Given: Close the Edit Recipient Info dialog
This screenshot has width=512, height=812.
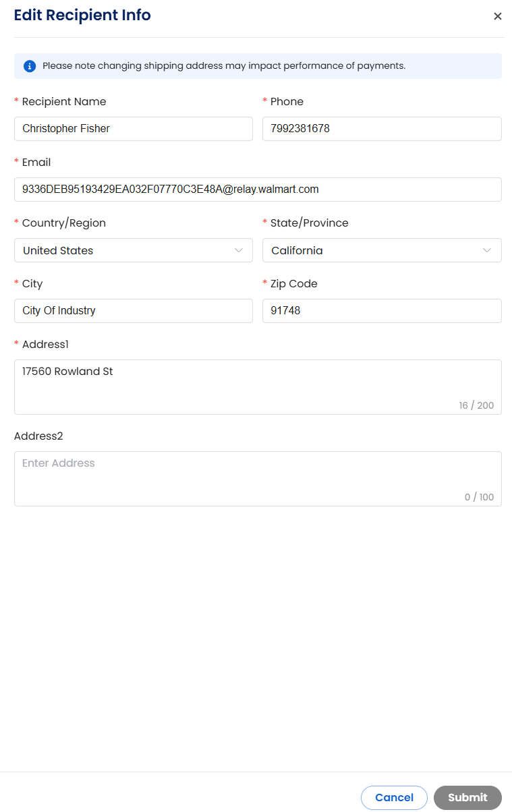Looking at the screenshot, I should click(498, 16).
